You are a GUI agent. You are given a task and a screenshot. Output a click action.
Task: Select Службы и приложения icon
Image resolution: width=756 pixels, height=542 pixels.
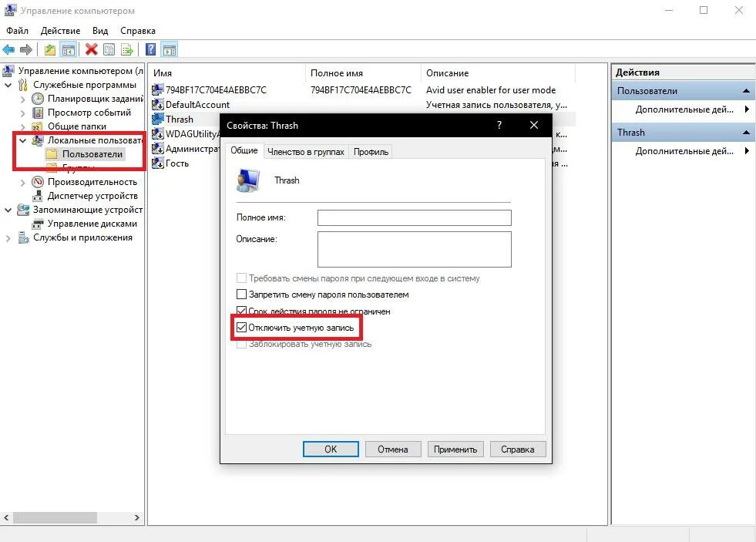coord(23,237)
